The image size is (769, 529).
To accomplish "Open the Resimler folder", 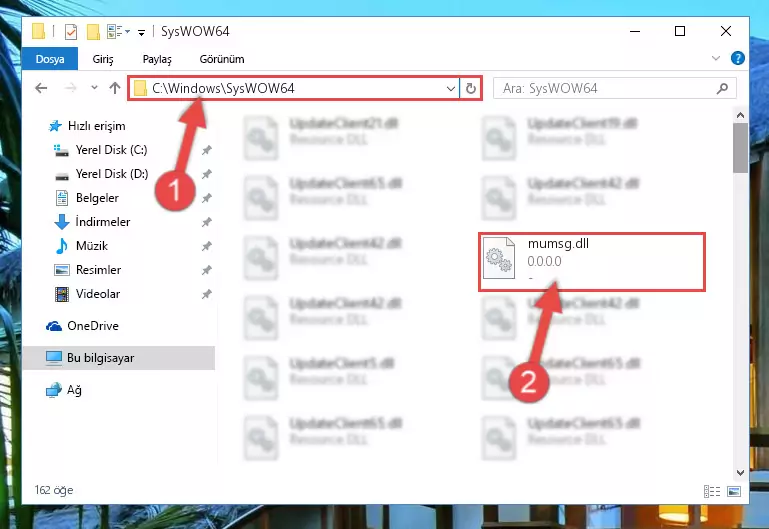I will [x=98, y=270].
